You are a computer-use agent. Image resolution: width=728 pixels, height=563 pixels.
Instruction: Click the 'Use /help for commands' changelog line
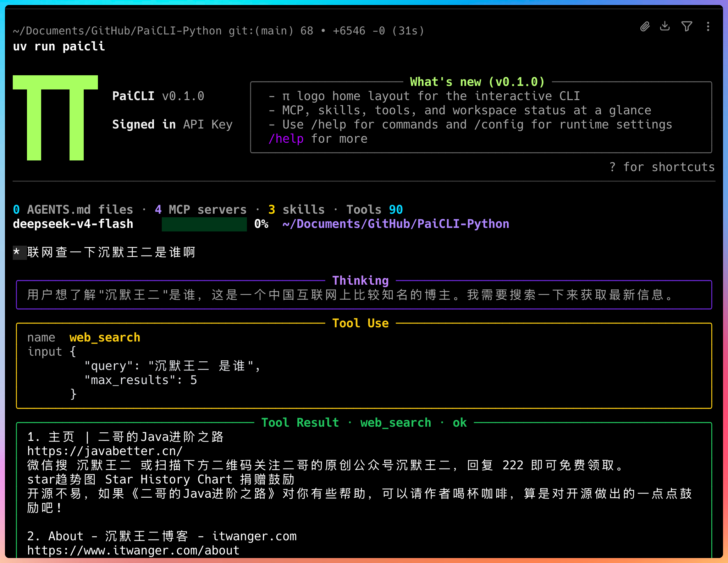point(470,125)
